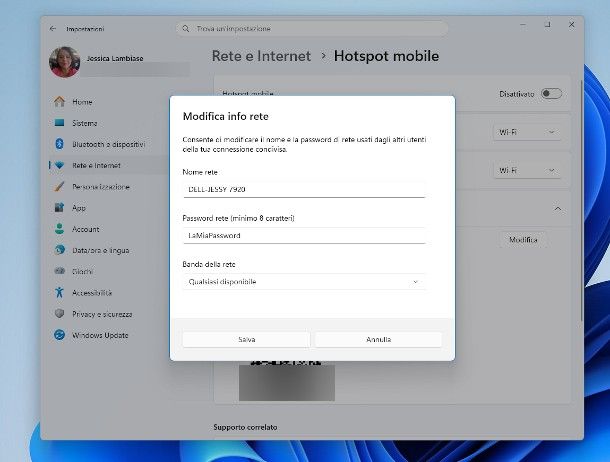Click the Account person icon
This screenshot has width=610, height=462.
60,229
